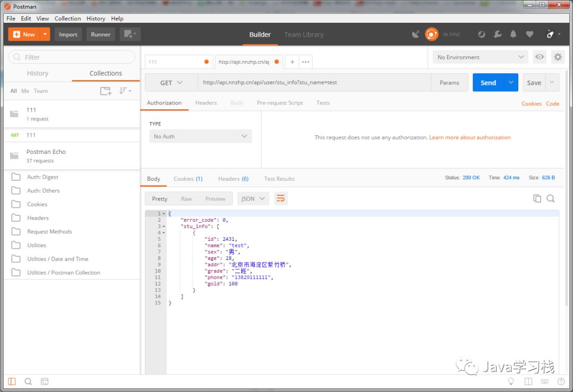The width and height of the screenshot is (573, 392).
Task: Click the Params button
Action: (449, 83)
